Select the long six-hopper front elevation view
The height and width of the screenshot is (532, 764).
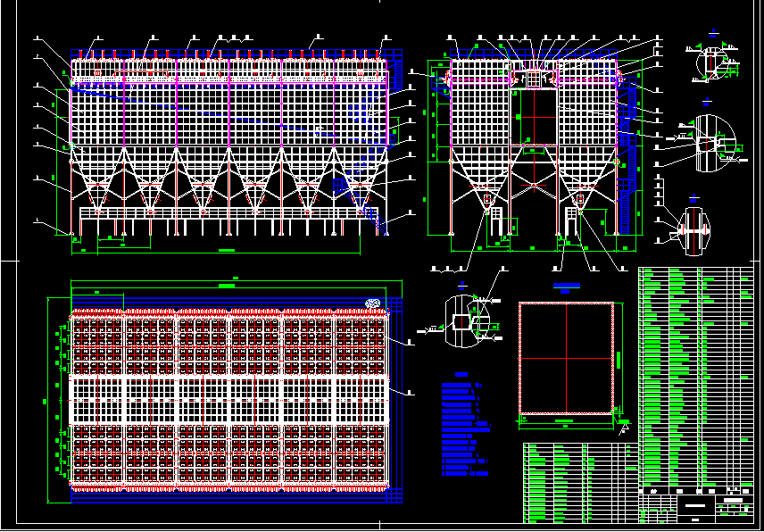tap(237, 143)
